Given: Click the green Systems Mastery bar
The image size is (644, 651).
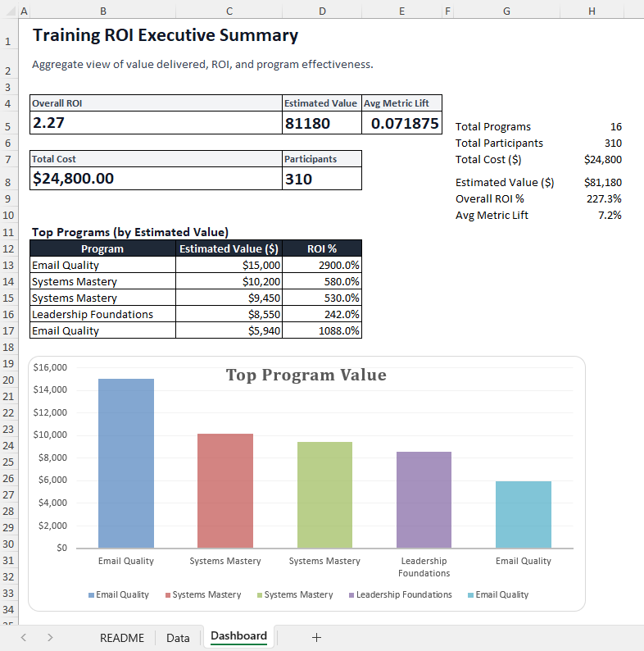Looking at the screenshot, I should click(x=325, y=495).
